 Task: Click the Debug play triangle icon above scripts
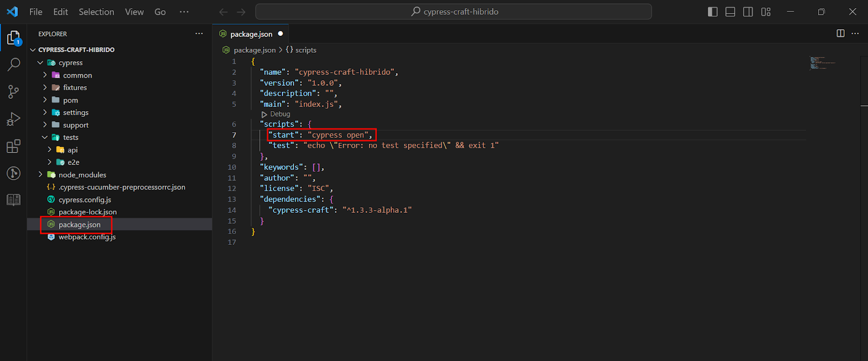[x=264, y=115]
